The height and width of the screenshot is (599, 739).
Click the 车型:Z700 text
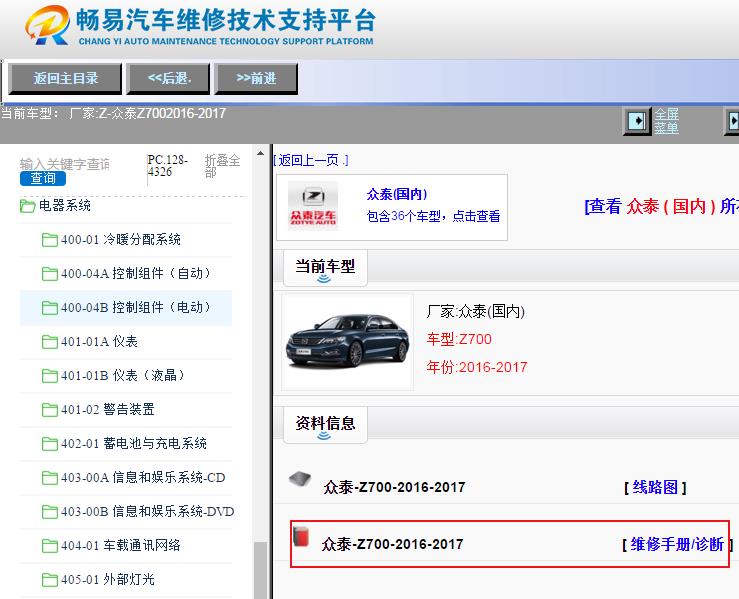[x=459, y=339]
